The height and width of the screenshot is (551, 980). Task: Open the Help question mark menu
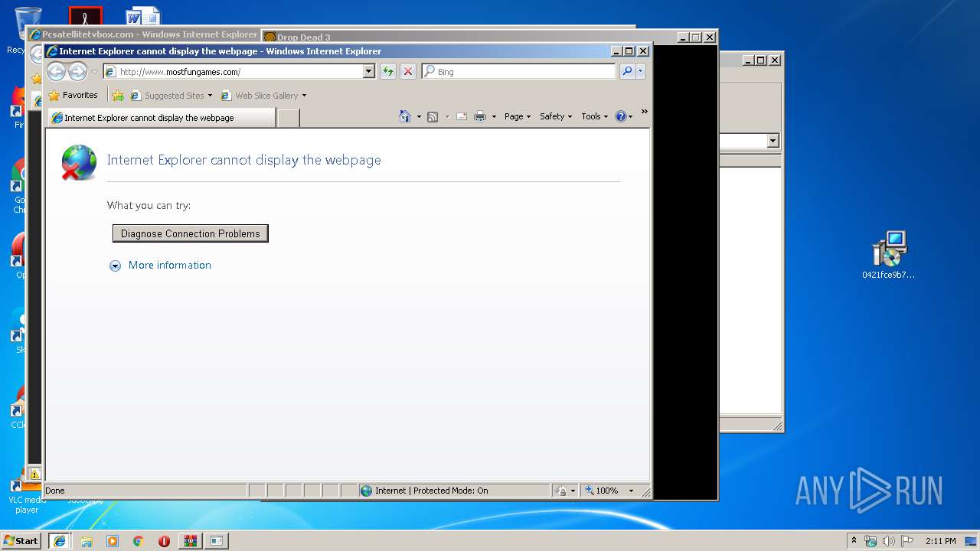[624, 116]
